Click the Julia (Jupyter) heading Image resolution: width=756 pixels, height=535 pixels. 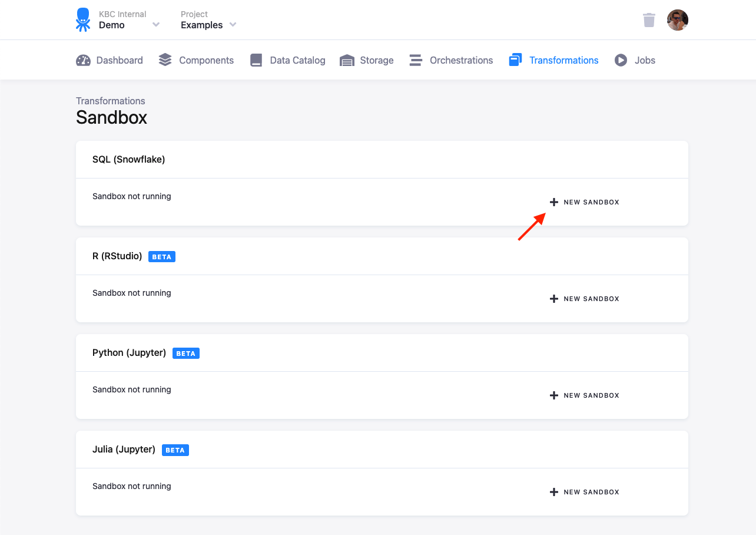(124, 449)
